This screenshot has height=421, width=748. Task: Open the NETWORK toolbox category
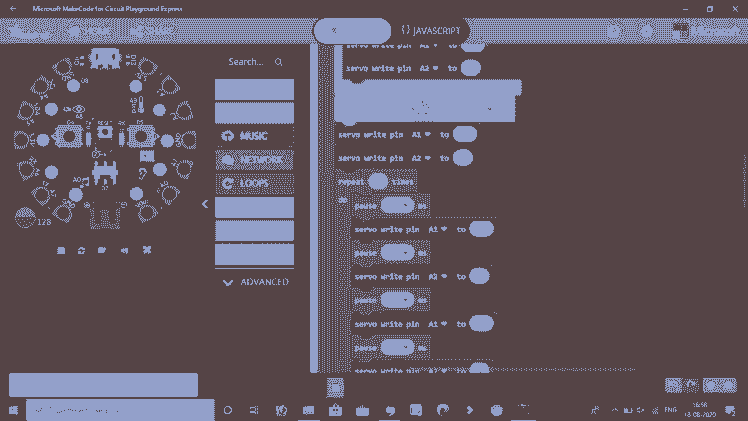pos(254,160)
